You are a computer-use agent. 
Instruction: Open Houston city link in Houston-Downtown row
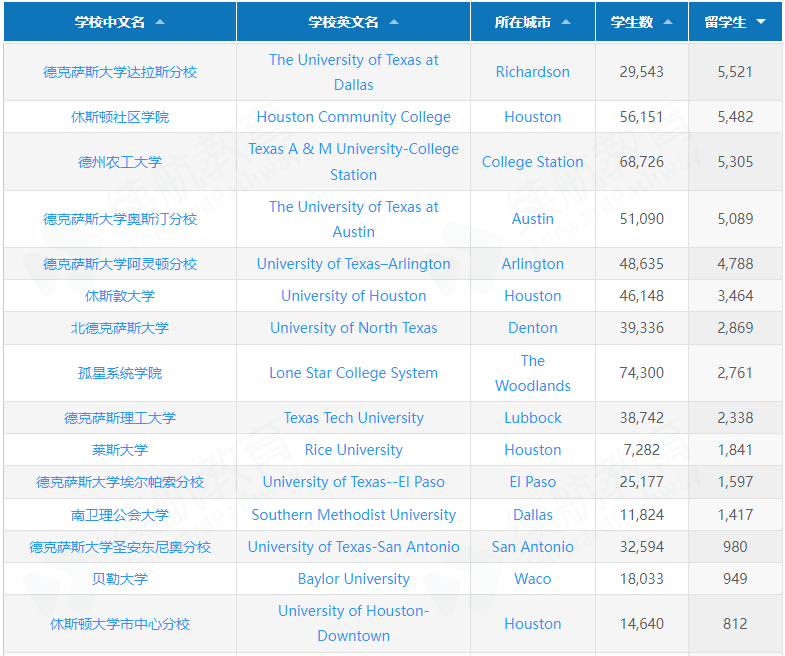click(x=533, y=624)
